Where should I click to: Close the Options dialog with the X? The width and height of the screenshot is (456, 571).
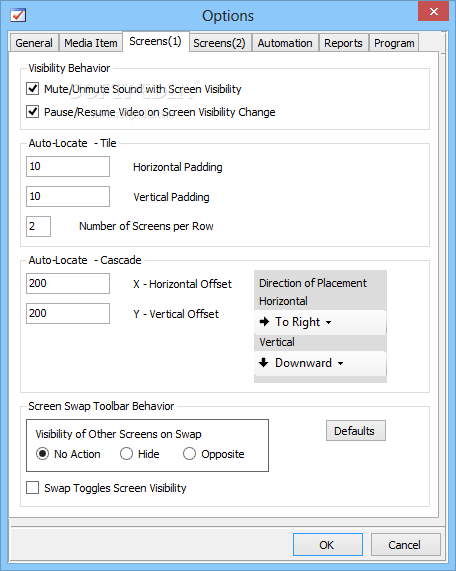click(x=433, y=11)
